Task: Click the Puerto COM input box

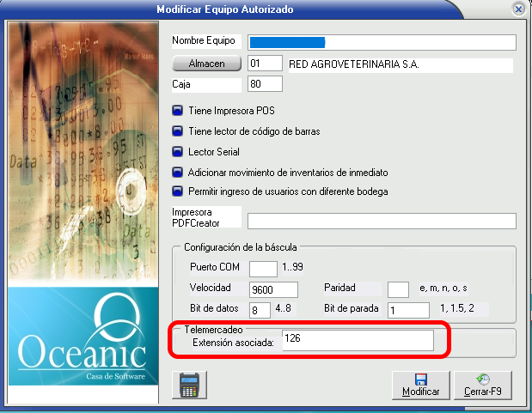Action: tap(263, 268)
